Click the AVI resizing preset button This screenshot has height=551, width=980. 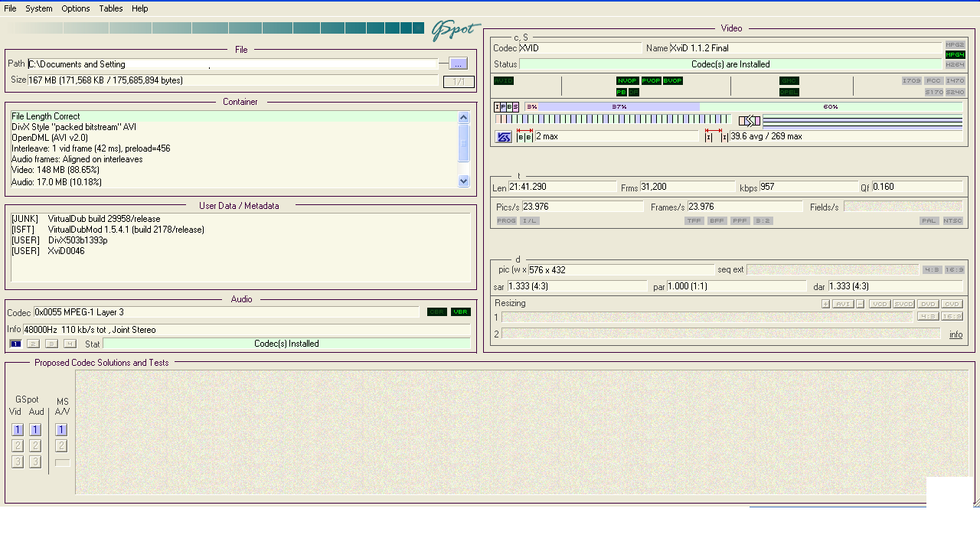(843, 305)
